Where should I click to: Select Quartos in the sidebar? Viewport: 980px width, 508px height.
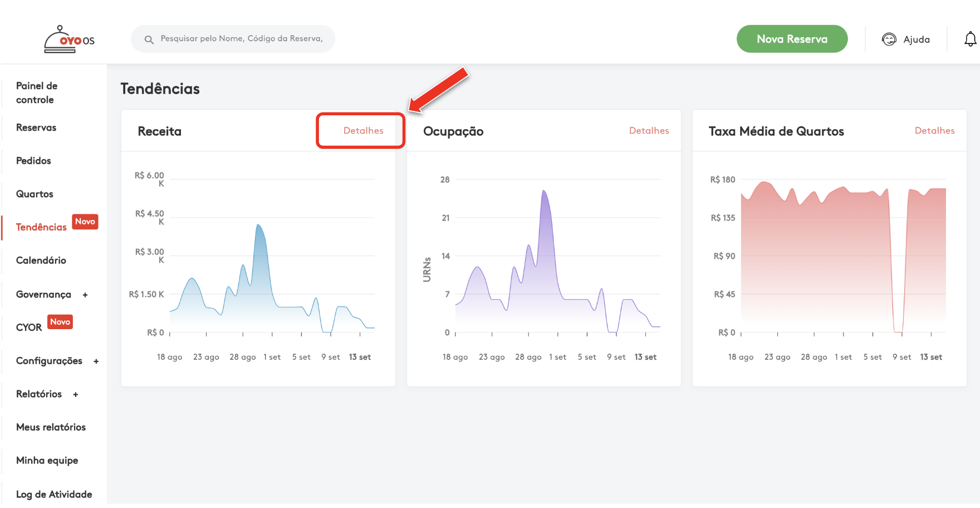[35, 194]
